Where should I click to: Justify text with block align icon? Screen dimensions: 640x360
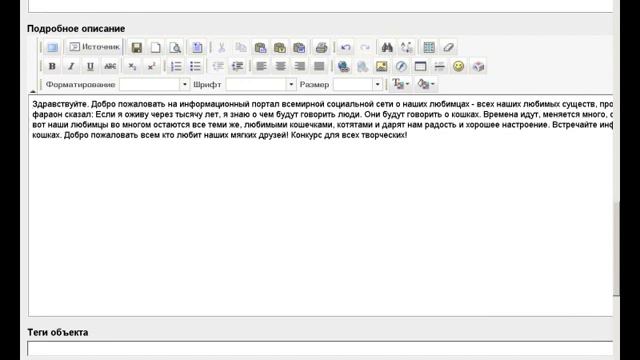pyautogui.click(x=319, y=66)
